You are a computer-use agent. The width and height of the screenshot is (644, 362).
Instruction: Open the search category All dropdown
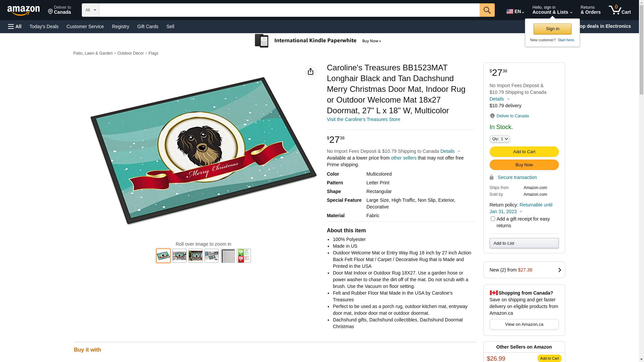pos(91,10)
